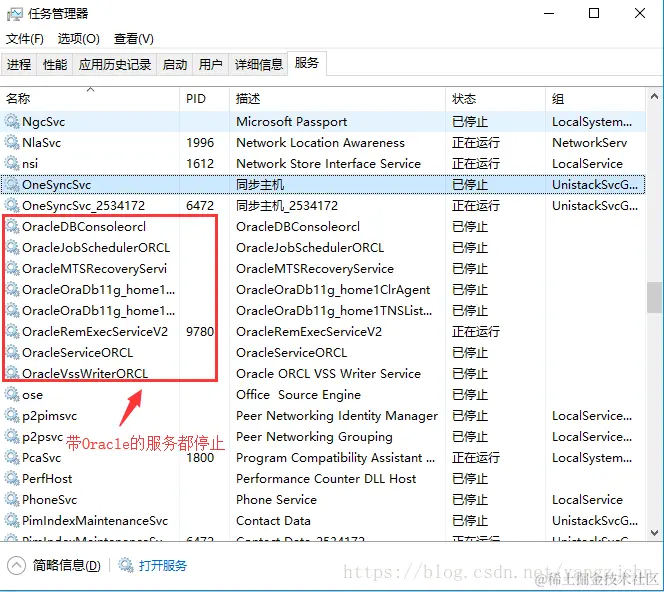The width and height of the screenshot is (664, 592).
Task: Click 简略信息(D) label
Action: [x=66, y=566]
